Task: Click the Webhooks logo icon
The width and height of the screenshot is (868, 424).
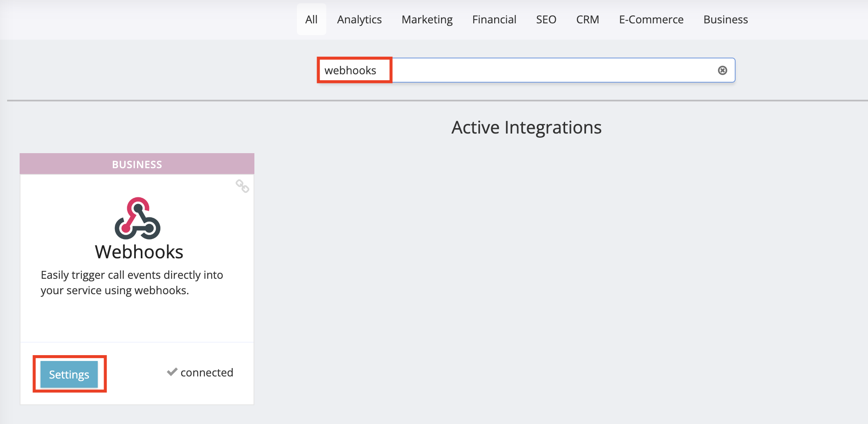Action: [137, 218]
